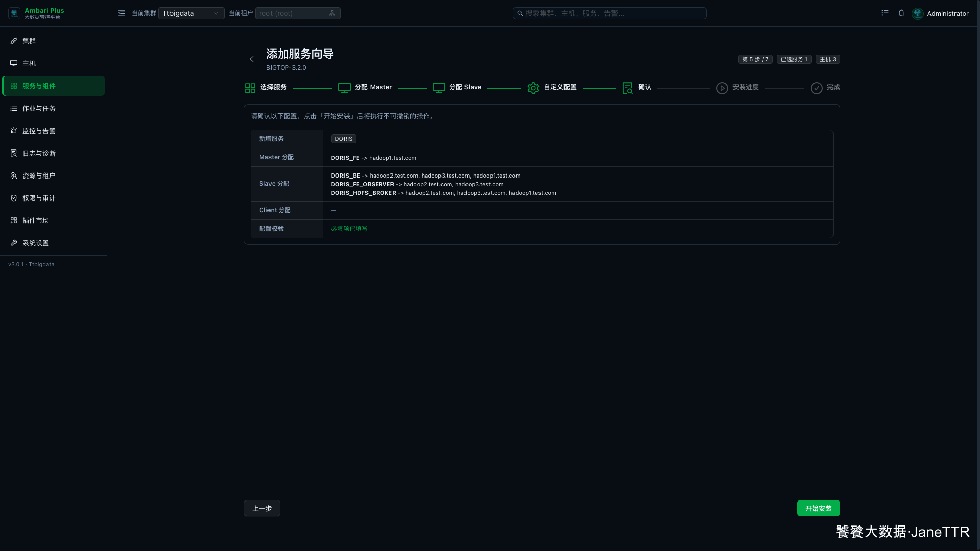Jump to the 自定义配置 step label
This screenshot has width=980, height=551.
coord(560,87)
